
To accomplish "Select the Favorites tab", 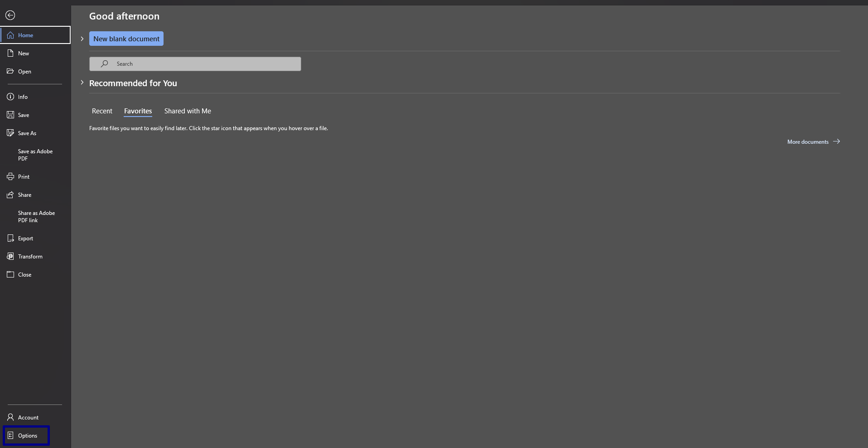I will click(x=138, y=111).
